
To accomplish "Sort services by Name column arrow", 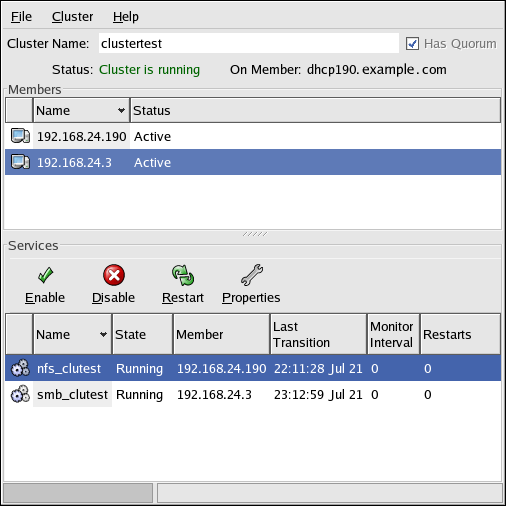I will pyautogui.click(x=103, y=334).
